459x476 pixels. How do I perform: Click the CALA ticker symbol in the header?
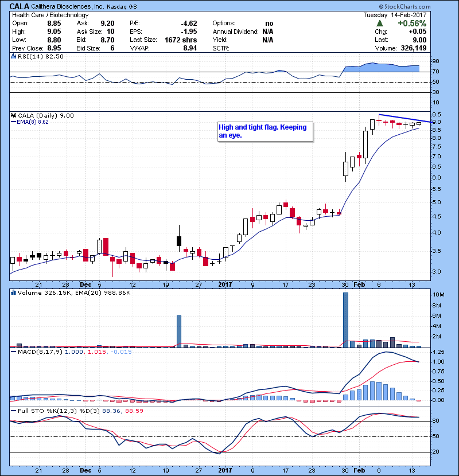pos(20,6)
